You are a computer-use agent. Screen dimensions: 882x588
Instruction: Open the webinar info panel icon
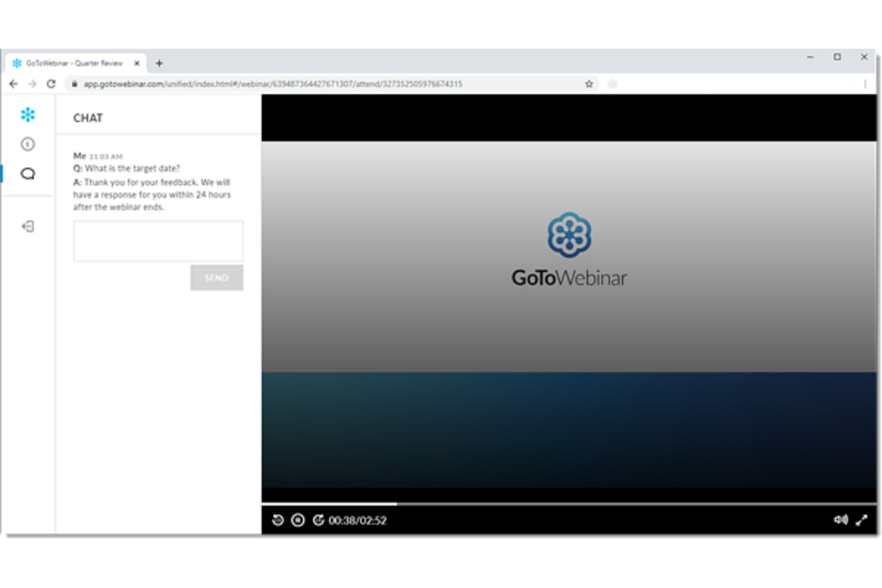[x=28, y=144]
